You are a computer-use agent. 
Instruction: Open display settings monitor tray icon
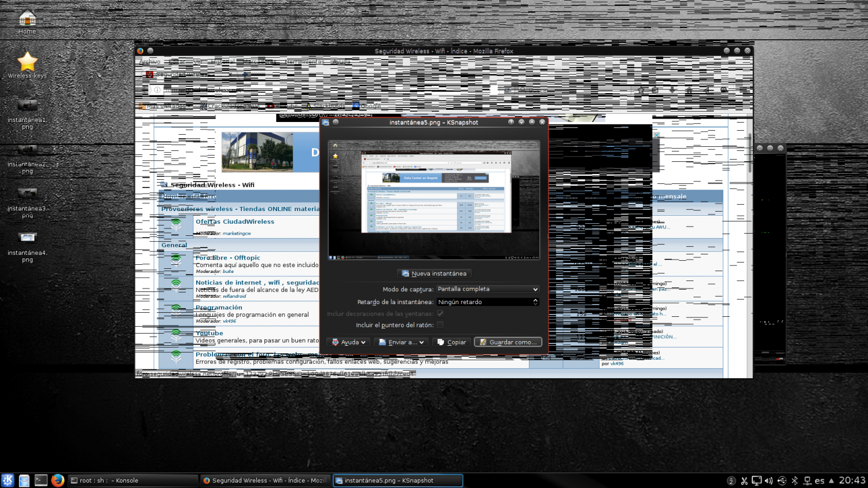[756, 480]
